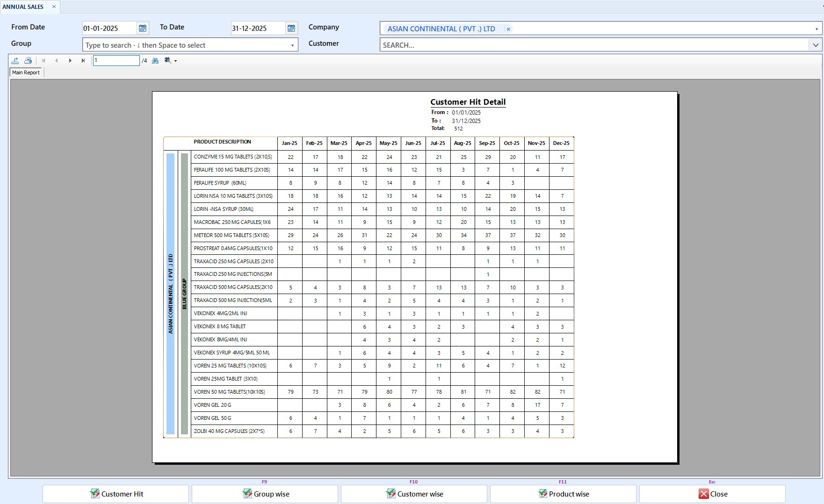Select the ZOLBI 40 MG CAPSULES row label
824x504 pixels.
click(229, 431)
